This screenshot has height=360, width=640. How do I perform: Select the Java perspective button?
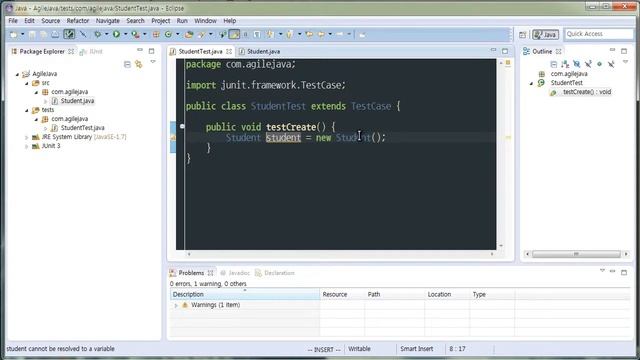[545, 35]
